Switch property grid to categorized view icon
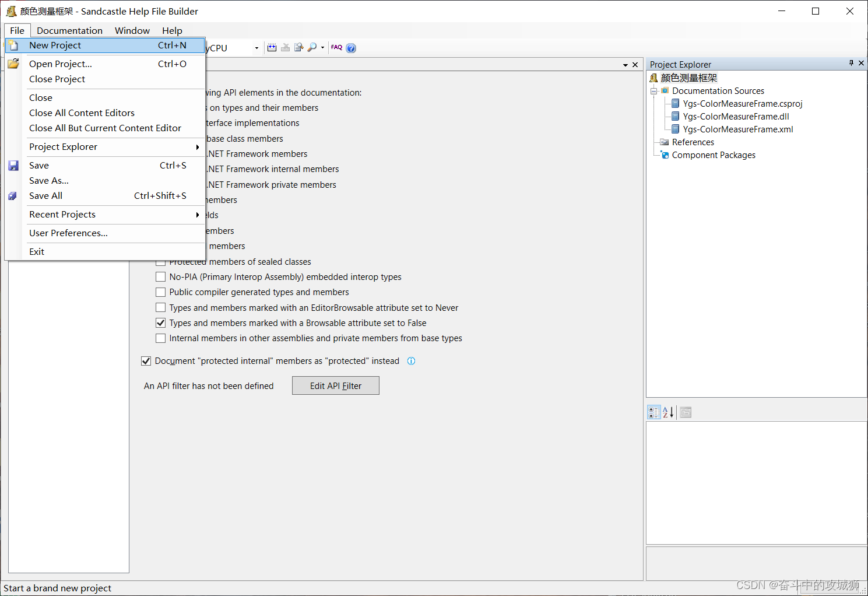The image size is (868, 596). 653,412
